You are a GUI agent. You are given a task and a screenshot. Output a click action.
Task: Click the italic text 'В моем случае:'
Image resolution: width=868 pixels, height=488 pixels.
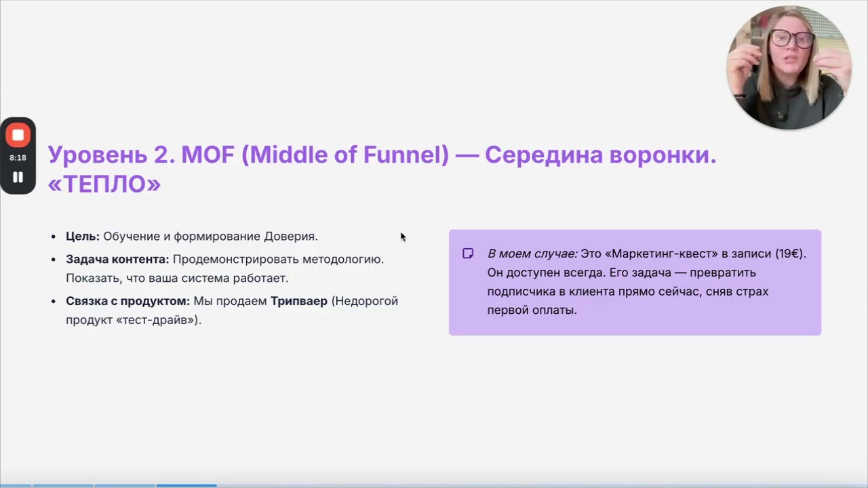(x=532, y=253)
